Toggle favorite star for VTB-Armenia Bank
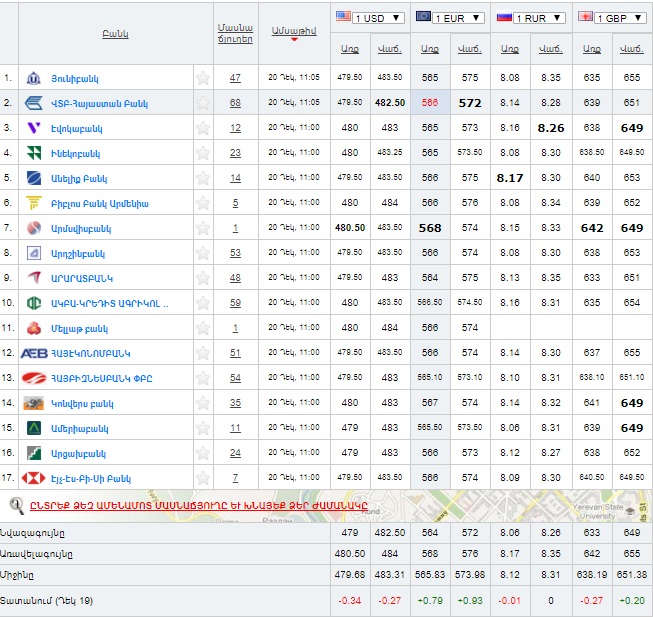This screenshot has width=653, height=617. coord(203,103)
